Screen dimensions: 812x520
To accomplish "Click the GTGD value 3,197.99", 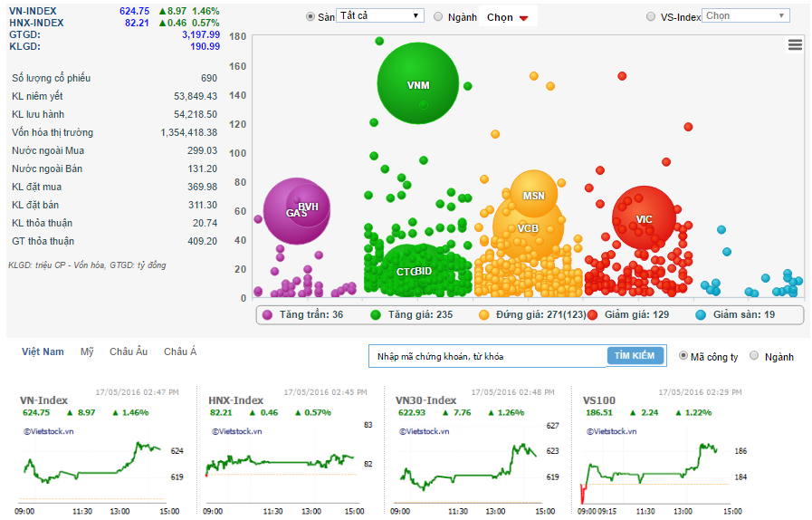I will tap(201, 34).
